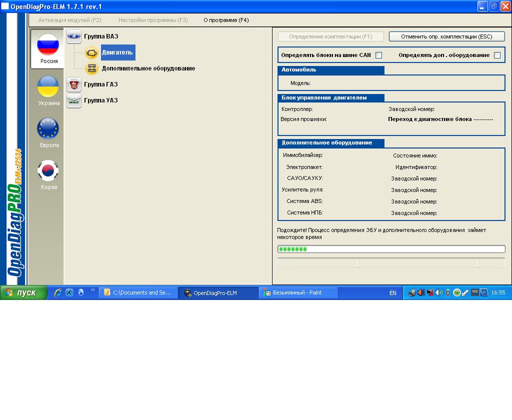Viewport: 512px width, 420px height.
Task: Open the Группа УАЗ tree node
Action: point(101,100)
